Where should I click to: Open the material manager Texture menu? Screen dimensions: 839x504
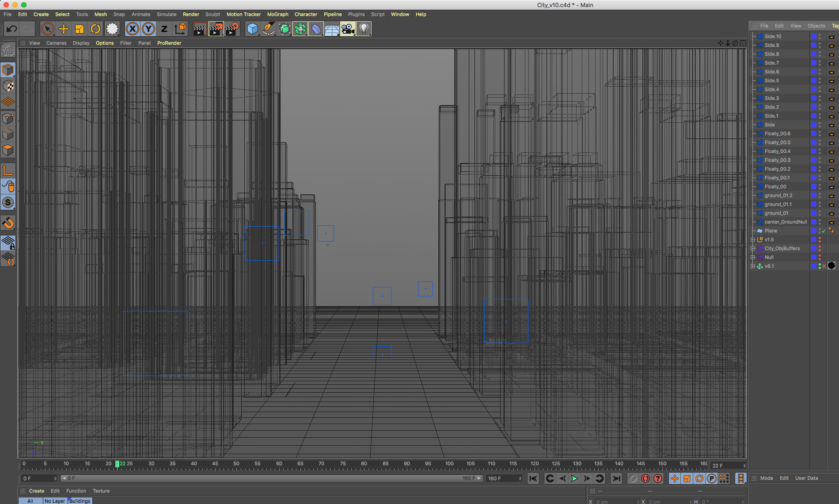pyautogui.click(x=101, y=491)
